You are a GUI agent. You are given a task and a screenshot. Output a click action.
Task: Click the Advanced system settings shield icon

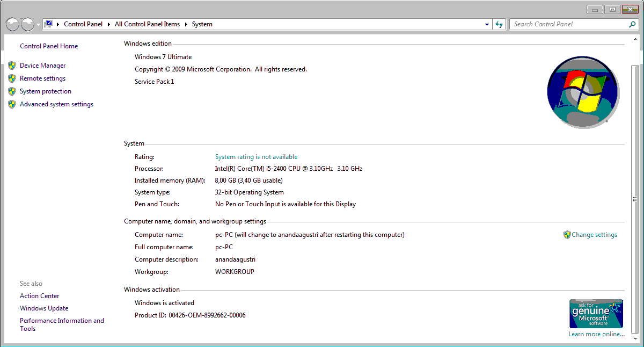coord(12,104)
